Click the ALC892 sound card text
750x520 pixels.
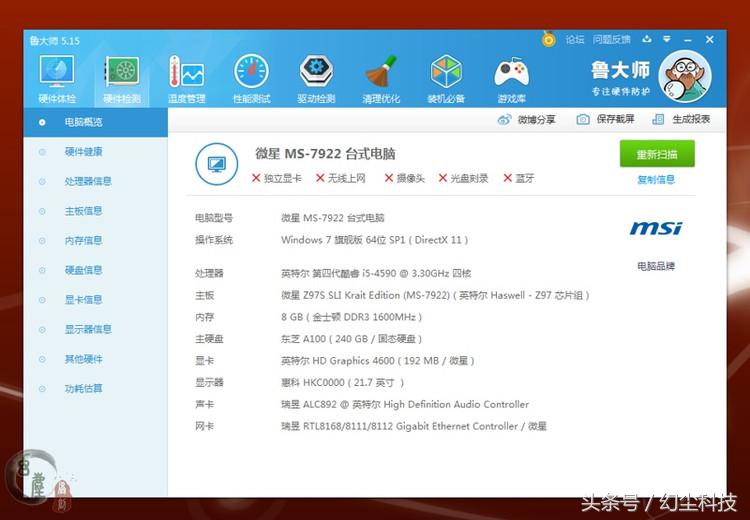[405, 405]
